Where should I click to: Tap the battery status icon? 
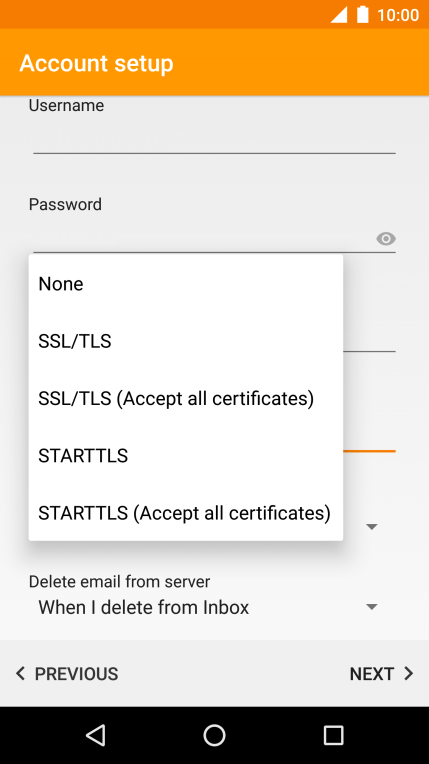point(362,15)
